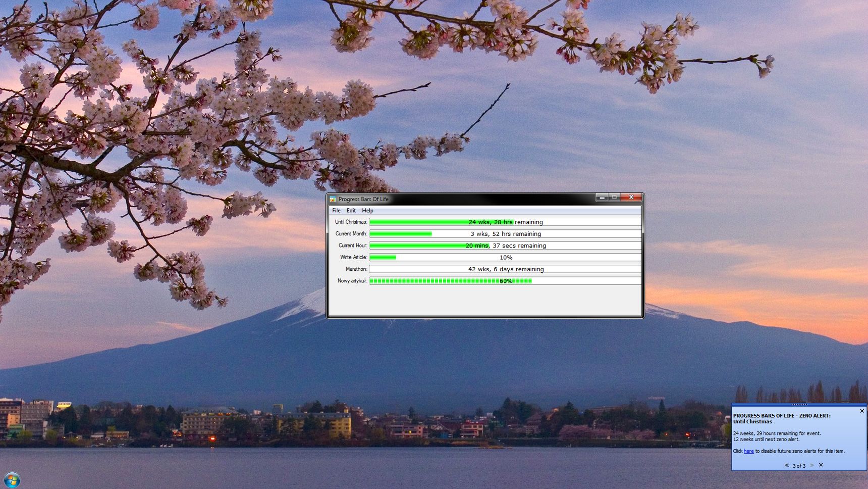
Task: Click the 'Current Hour:' row label
Action: click(x=353, y=246)
